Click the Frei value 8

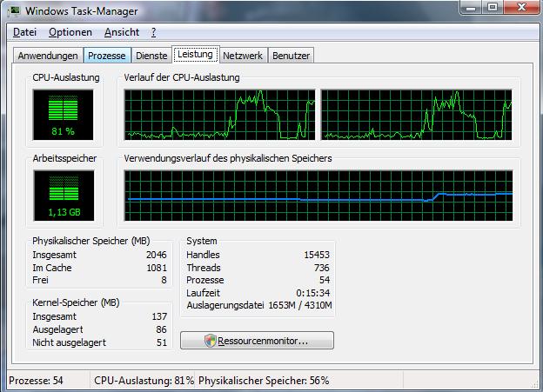tap(164, 280)
